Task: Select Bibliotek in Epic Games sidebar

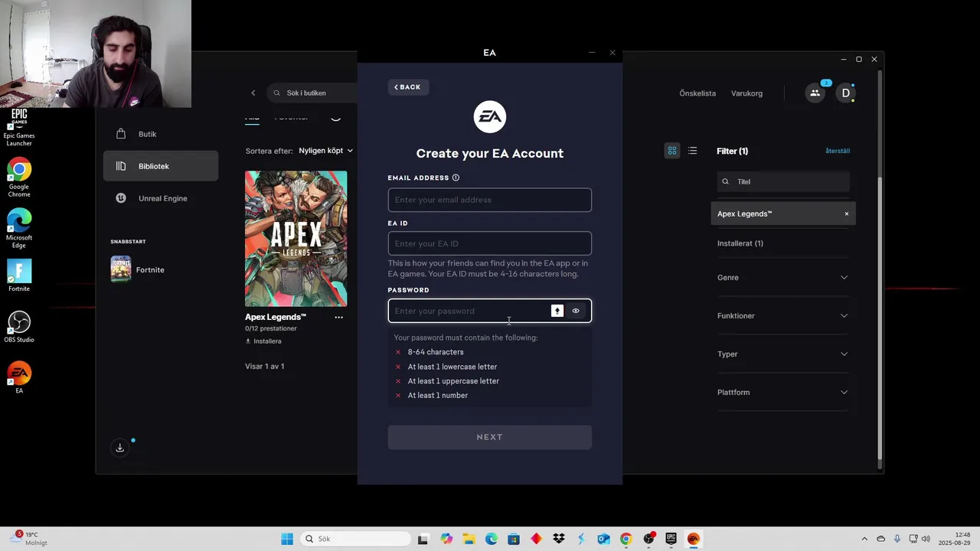Action: pos(161,166)
